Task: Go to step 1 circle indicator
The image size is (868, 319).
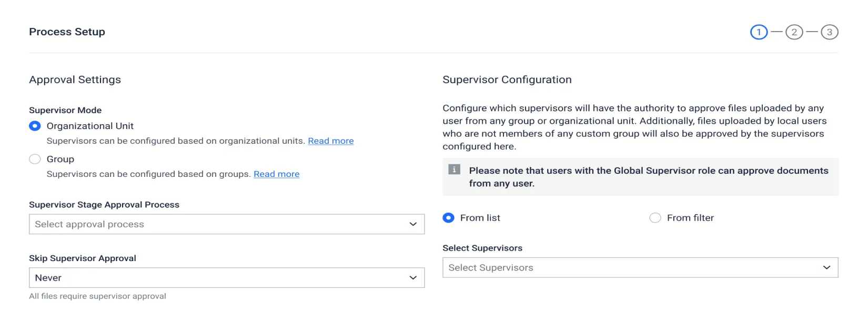Action: coord(759,32)
